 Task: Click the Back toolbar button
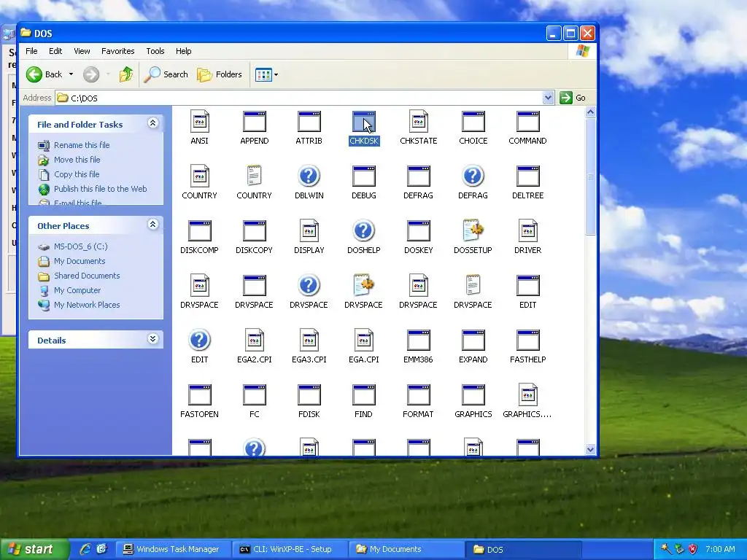point(44,74)
